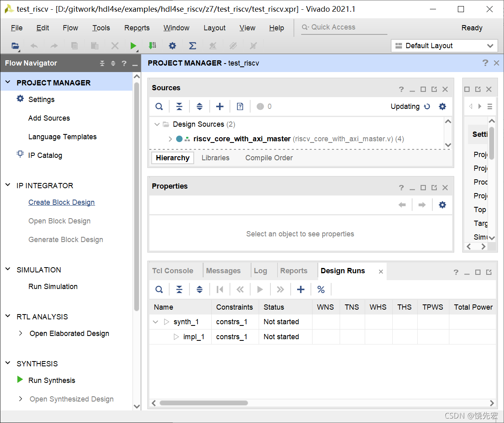Open the Reports menu

137,28
